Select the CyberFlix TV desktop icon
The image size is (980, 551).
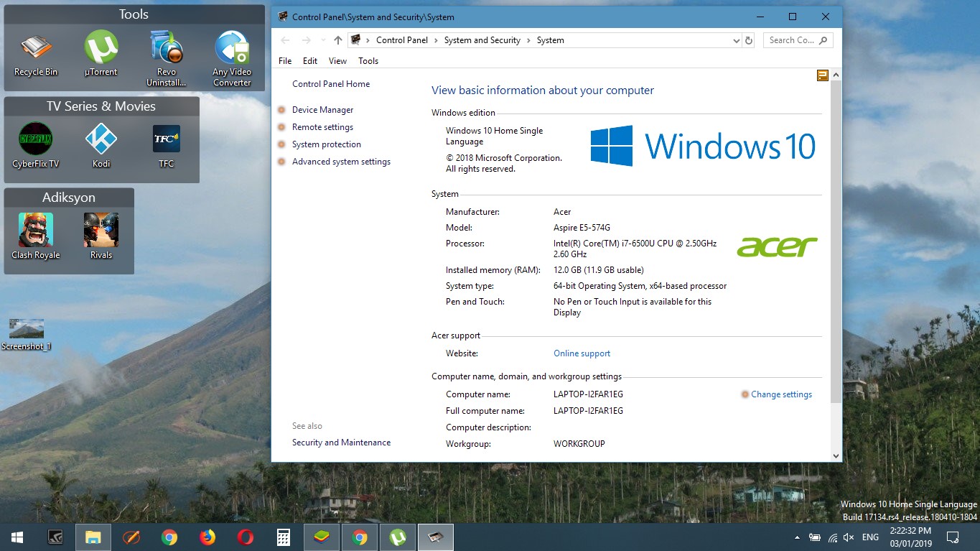tap(36, 145)
